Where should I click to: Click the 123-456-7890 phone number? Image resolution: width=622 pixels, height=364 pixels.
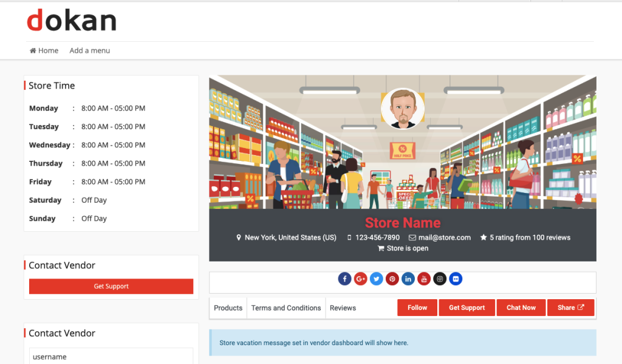[x=377, y=238]
